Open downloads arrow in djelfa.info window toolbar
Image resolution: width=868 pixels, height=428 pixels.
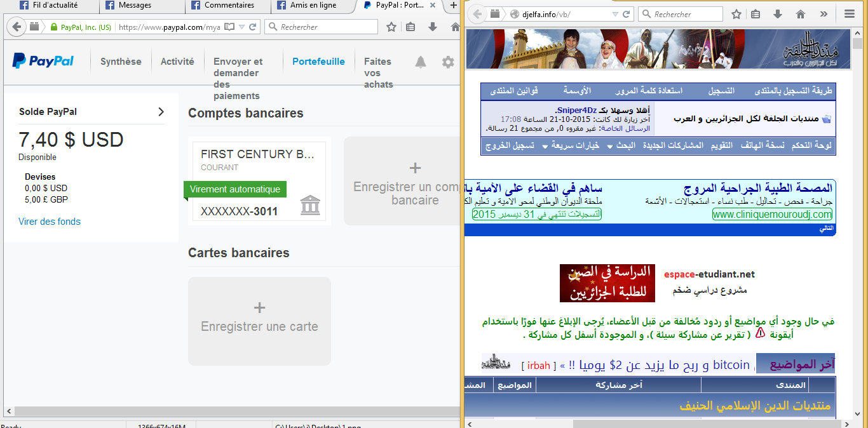778,14
